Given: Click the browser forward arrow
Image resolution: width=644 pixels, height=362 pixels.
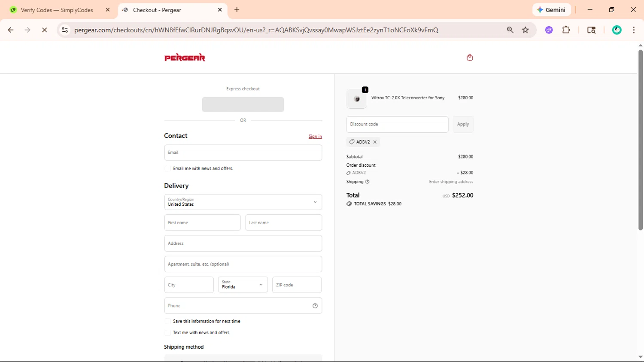Looking at the screenshot, I should coord(27,30).
